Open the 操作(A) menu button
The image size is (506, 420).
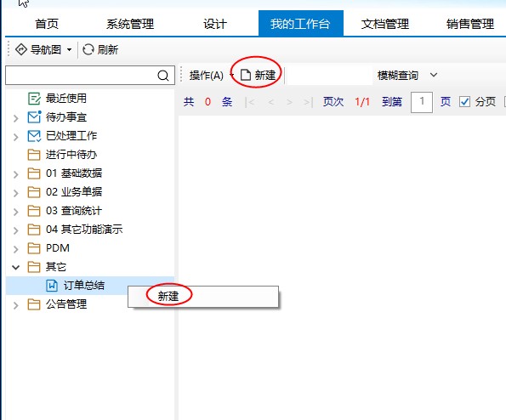click(207, 76)
